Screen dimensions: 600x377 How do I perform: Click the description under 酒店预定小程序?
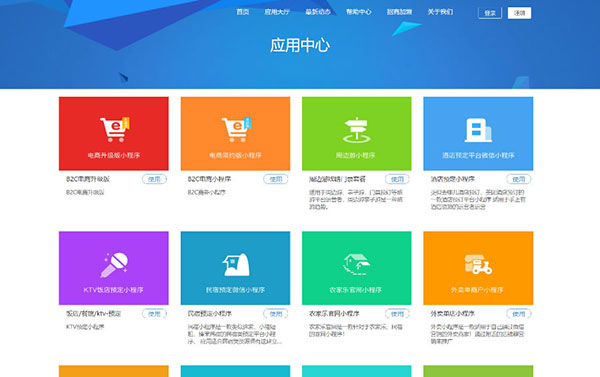tap(478, 199)
